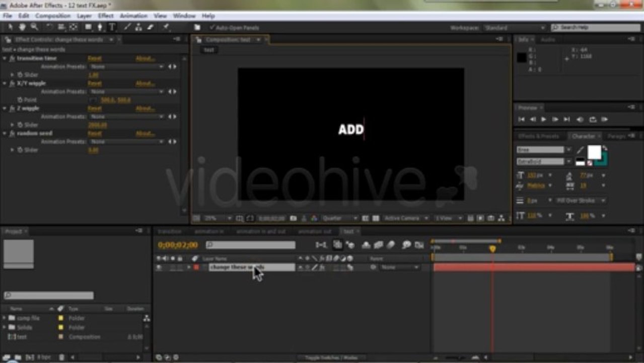The height and width of the screenshot is (363, 644).
Task: Open the Composition menu
Action: point(53,16)
